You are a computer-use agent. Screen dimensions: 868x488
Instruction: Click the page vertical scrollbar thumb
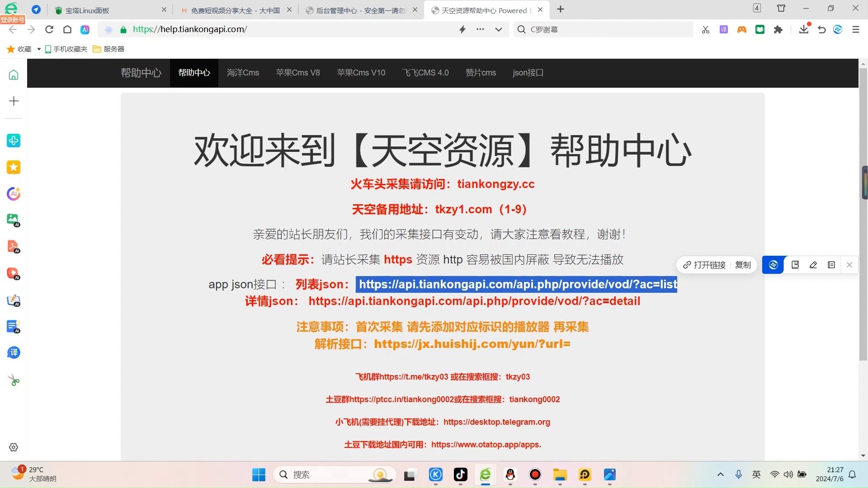pyautogui.click(x=863, y=215)
